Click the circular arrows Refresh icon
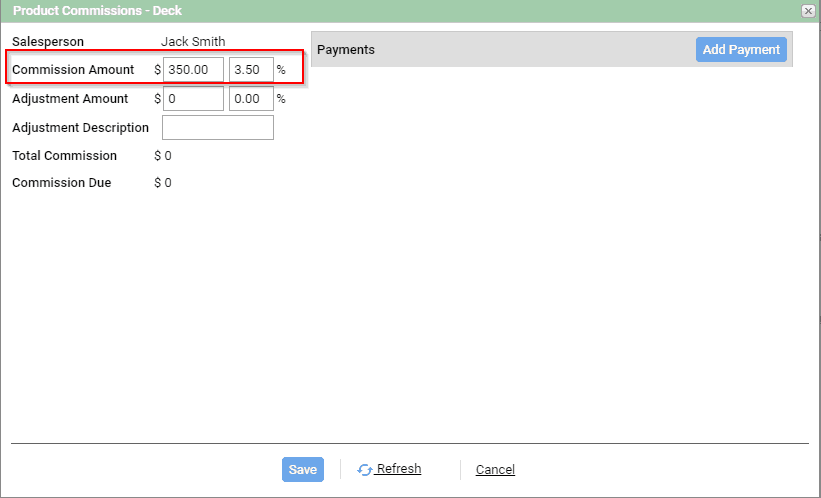 364,470
